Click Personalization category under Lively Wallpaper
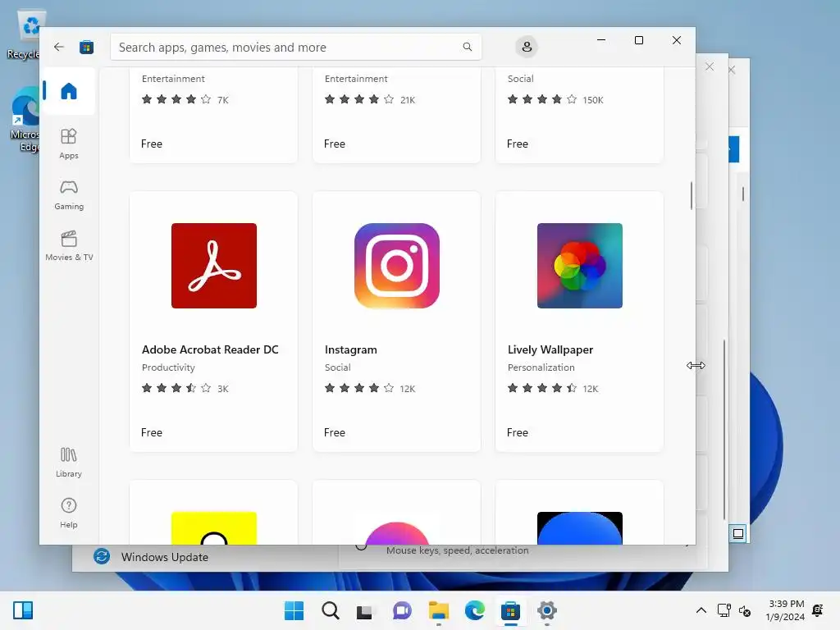The height and width of the screenshot is (630, 840). [x=541, y=367]
